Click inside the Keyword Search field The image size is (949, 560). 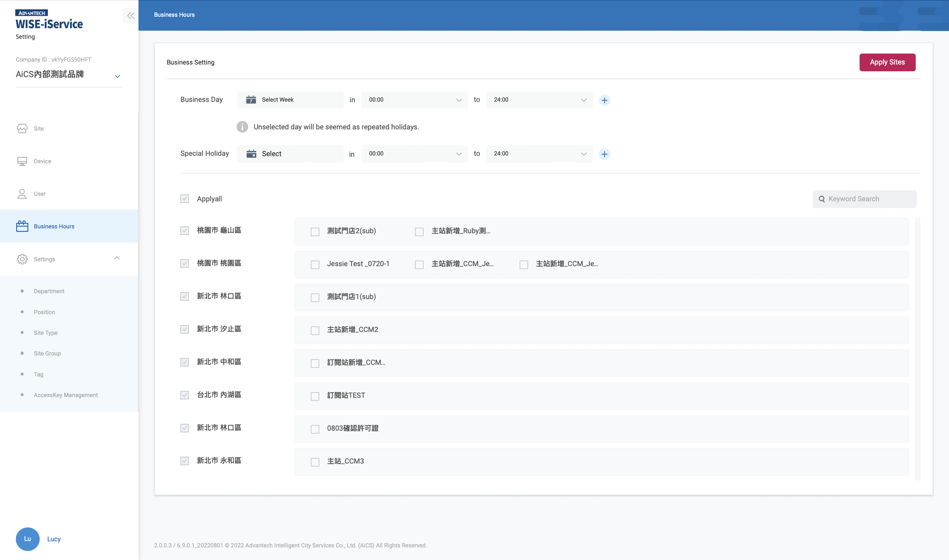point(864,199)
